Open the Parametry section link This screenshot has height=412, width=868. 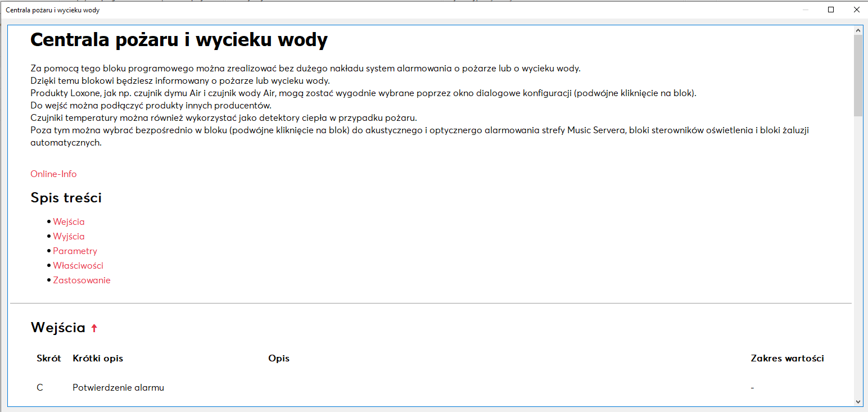(75, 251)
